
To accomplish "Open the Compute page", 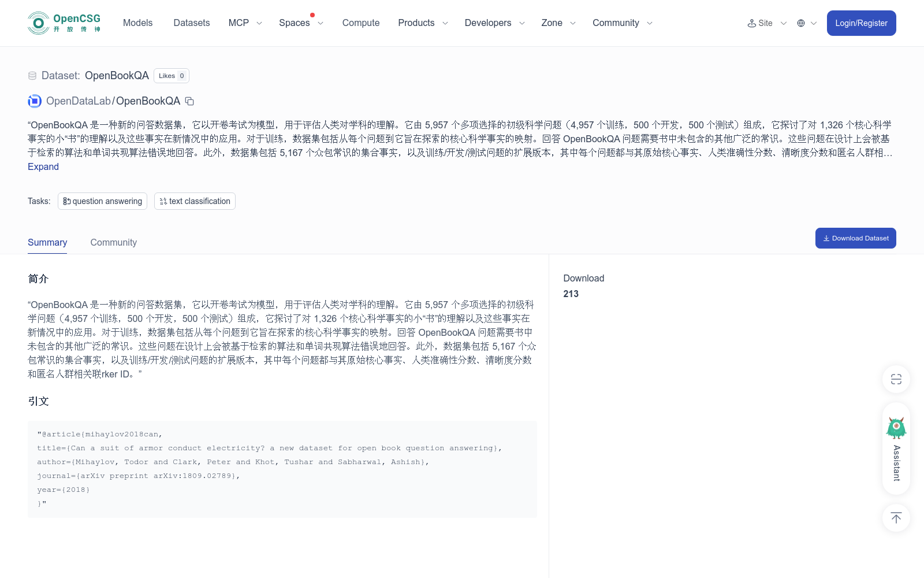I will point(361,23).
